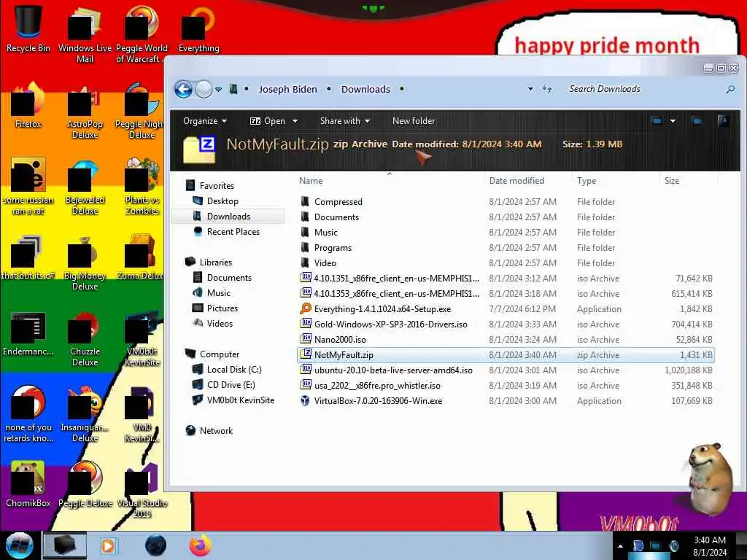Open the Share with menu
Image resolution: width=747 pixels, height=560 pixels.
coord(345,121)
